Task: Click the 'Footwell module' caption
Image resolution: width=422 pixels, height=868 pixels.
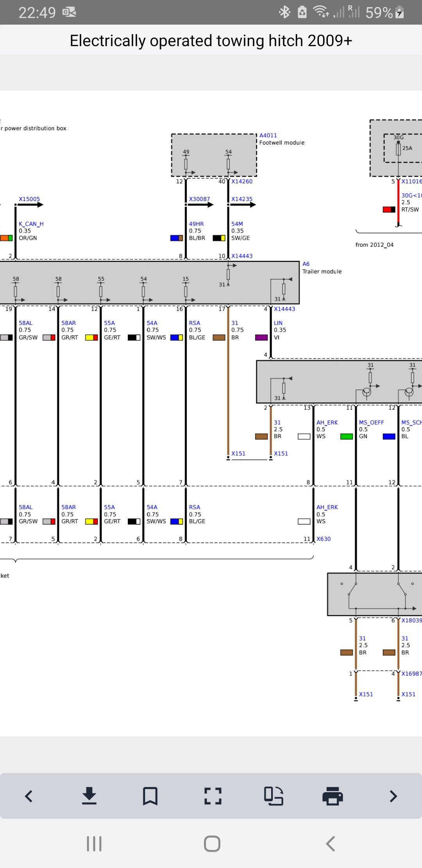Action: 282,143
